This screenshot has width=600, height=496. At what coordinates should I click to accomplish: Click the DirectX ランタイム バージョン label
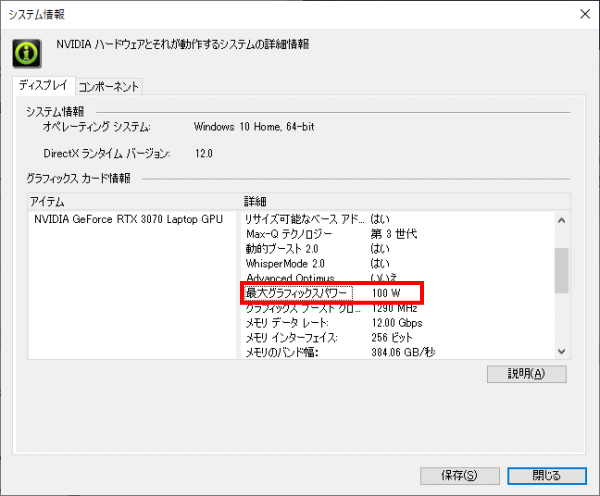tap(107, 153)
